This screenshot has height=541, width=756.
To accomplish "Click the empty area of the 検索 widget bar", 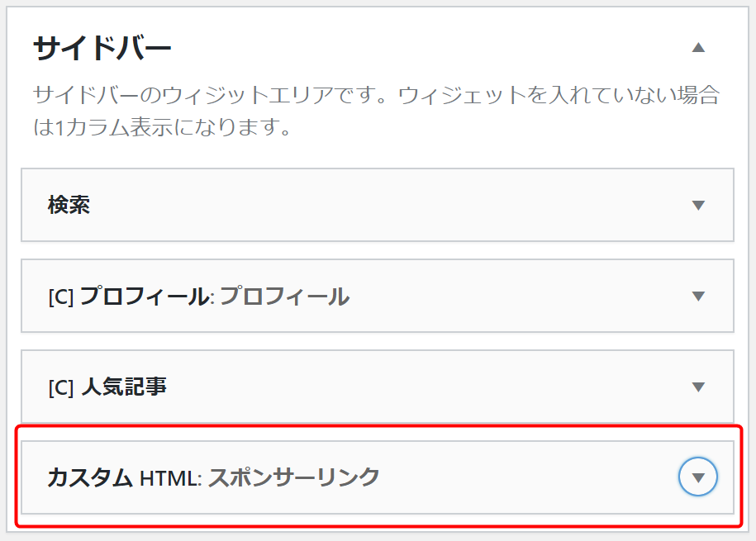I will tap(386, 205).
